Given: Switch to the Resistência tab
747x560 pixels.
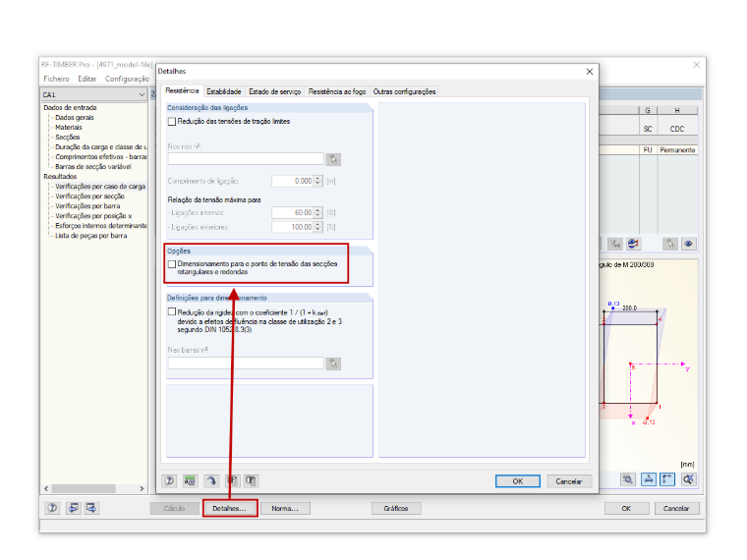Looking at the screenshot, I should point(182,90).
